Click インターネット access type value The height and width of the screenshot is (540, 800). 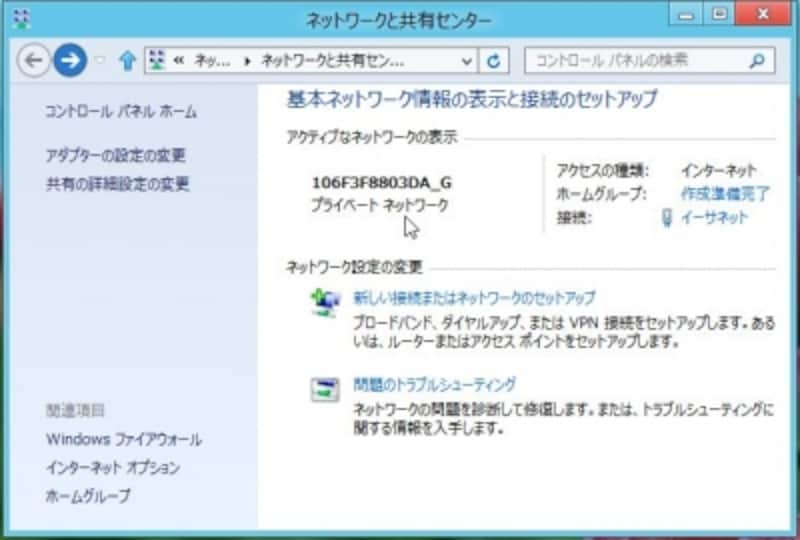pyautogui.click(x=719, y=170)
